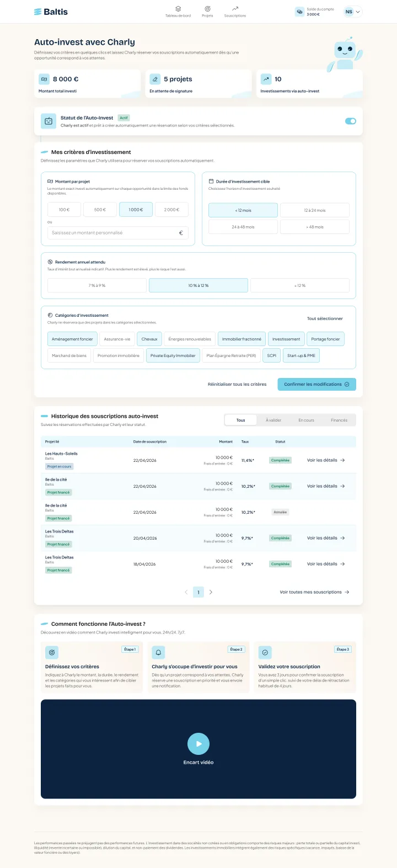Image resolution: width=397 pixels, height=868 pixels.
Task: Toggle Assurance-vie category
Action: coord(117,339)
